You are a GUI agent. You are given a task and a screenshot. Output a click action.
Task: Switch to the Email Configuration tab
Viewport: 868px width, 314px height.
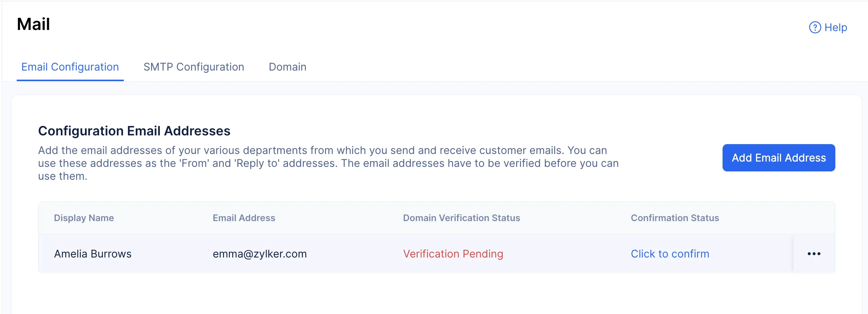point(70,67)
